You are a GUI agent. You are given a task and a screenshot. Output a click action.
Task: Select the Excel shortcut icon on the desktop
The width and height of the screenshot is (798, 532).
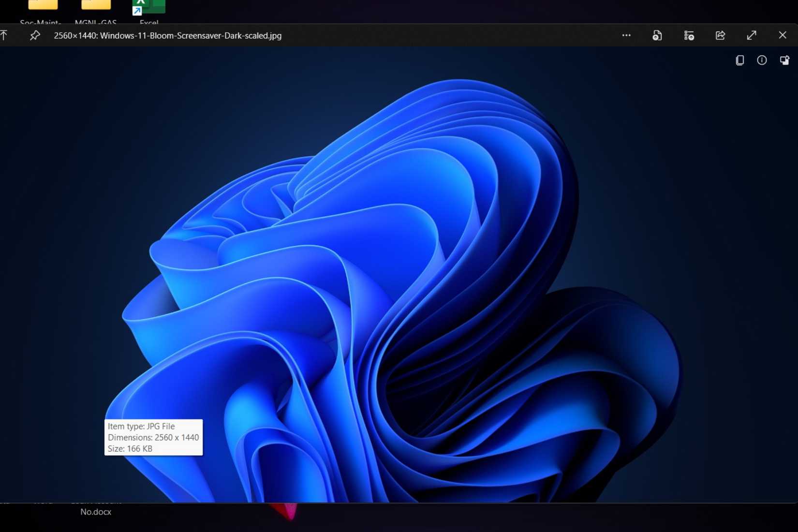148,12
